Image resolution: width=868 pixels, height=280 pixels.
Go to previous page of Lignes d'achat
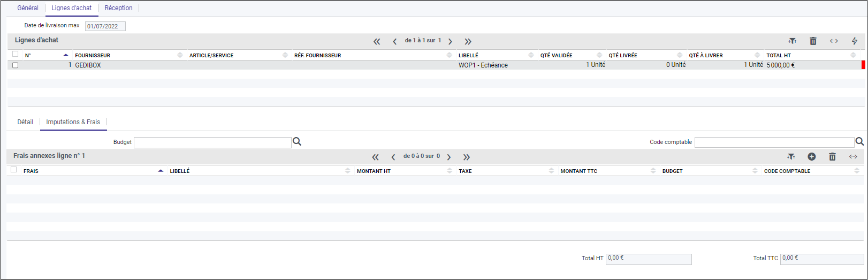point(394,41)
